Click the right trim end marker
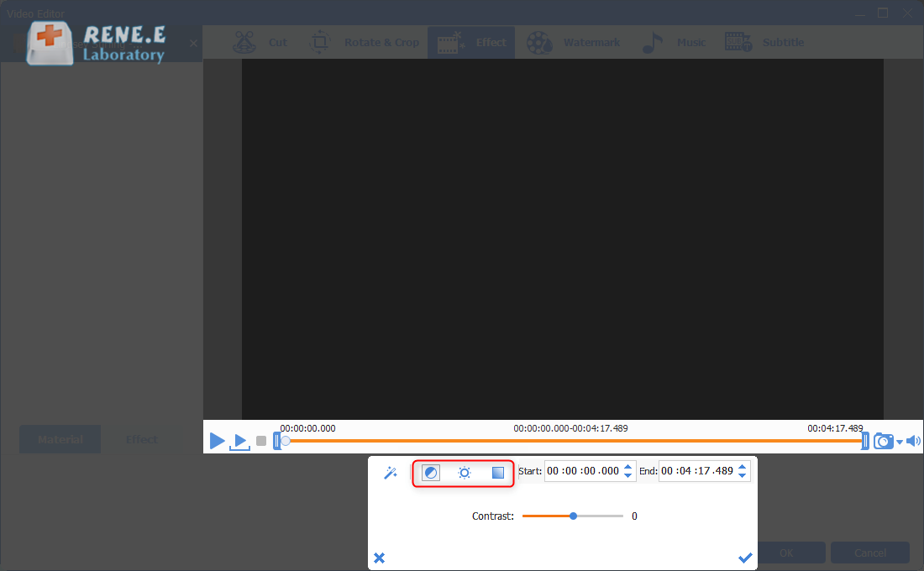This screenshot has height=571, width=924. pyautogui.click(x=865, y=441)
